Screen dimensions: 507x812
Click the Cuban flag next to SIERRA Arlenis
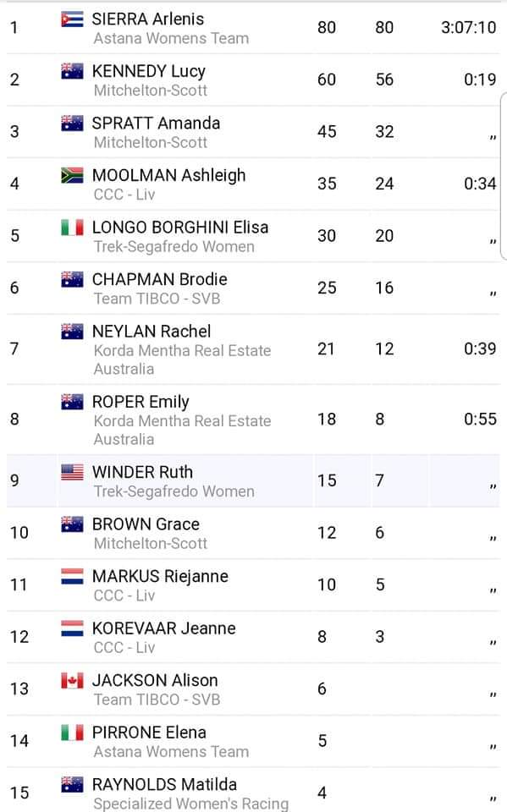[x=72, y=19]
